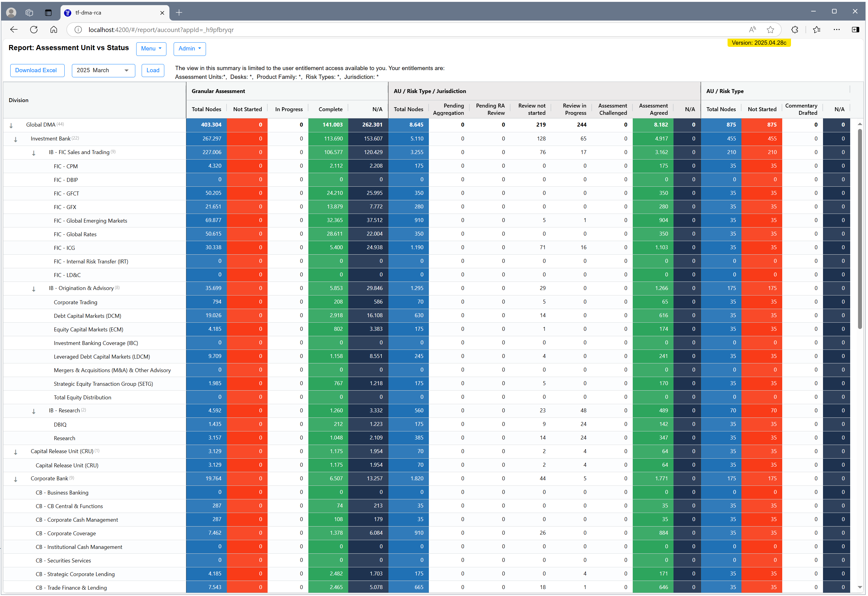This screenshot has height=596, width=868.
Task: Click the Download Excel button
Action: 37,70
